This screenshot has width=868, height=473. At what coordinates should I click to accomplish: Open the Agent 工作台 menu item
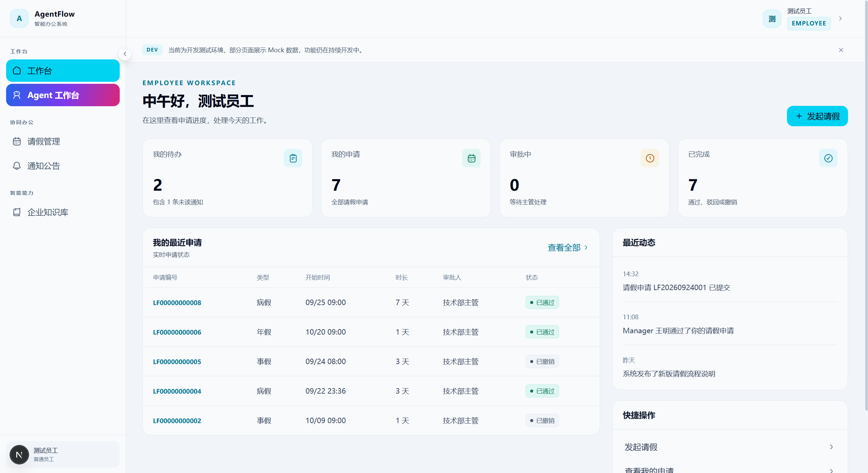[x=63, y=95]
